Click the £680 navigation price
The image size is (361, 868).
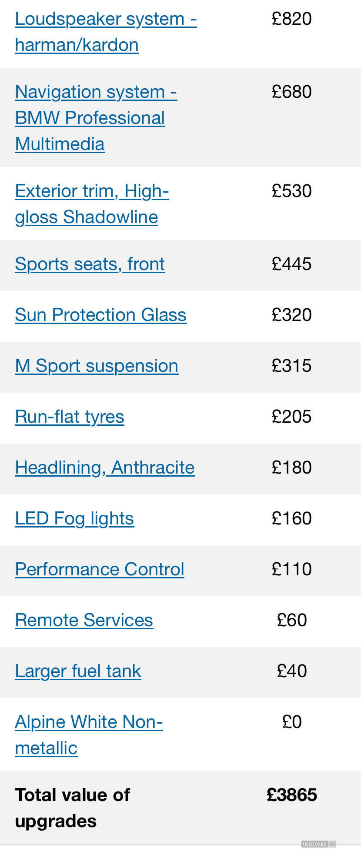(292, 92)
